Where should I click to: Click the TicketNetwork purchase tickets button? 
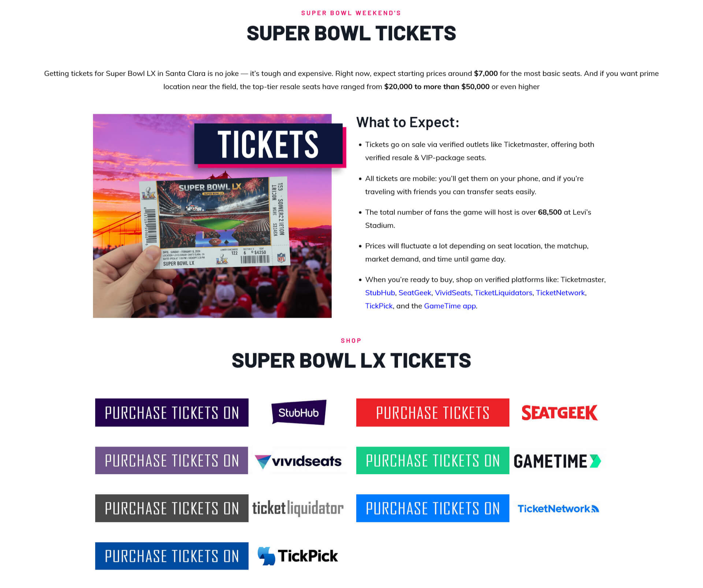(432, 508)
